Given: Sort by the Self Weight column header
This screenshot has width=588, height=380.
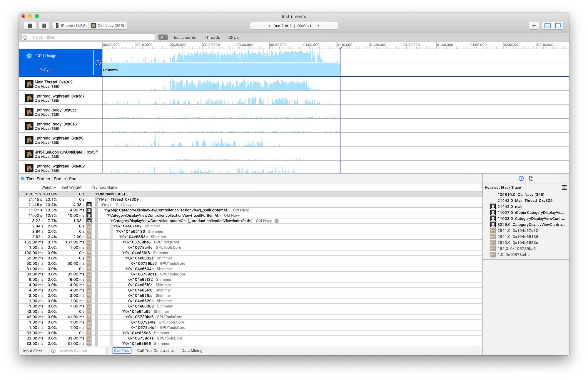Looking at the screenshot, I should pos(71,187).
